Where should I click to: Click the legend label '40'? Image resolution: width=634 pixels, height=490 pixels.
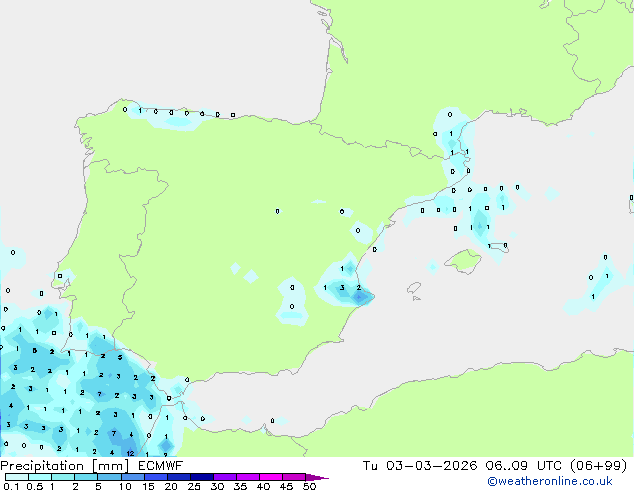point(263,486)
